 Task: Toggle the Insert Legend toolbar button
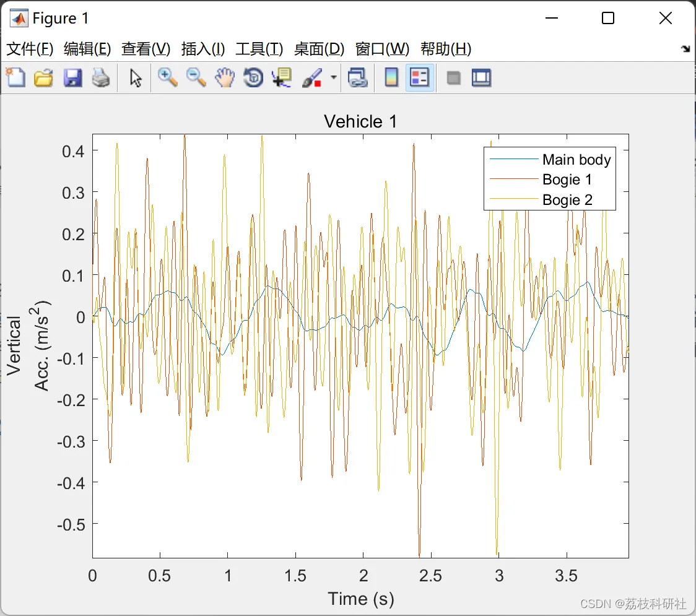pos(419,77)
